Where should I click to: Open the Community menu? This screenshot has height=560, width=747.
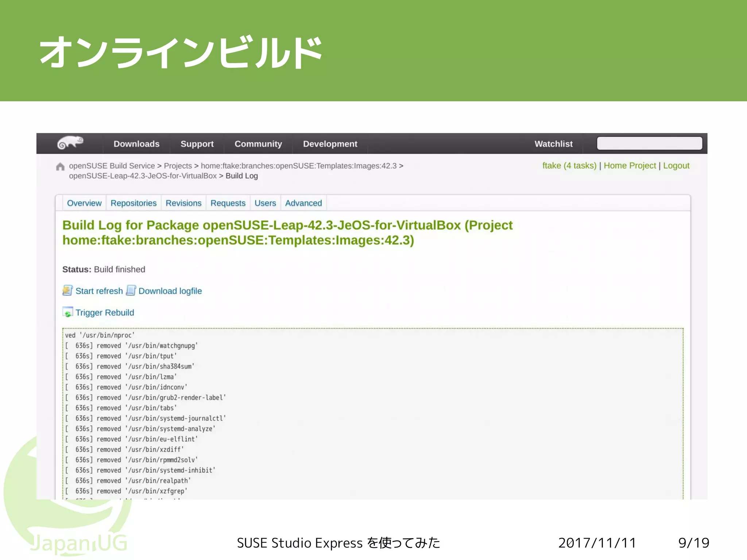258,144
